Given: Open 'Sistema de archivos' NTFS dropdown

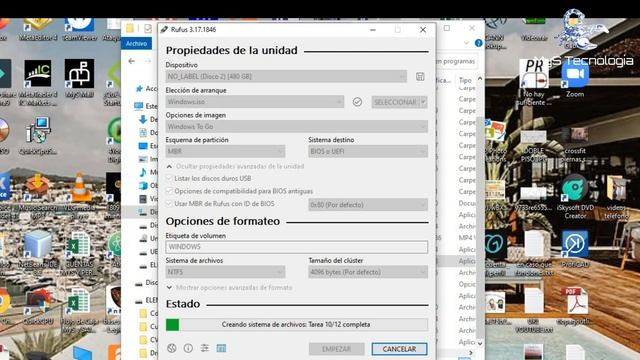Looking at the screenshot, I should [225, 272].
